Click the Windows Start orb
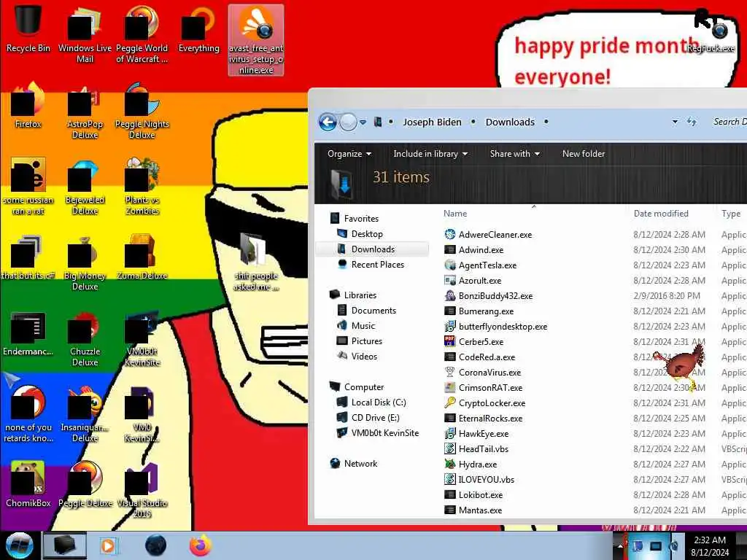Image resolution: width=747 pixels, height=560 pixels. [19, 545]
